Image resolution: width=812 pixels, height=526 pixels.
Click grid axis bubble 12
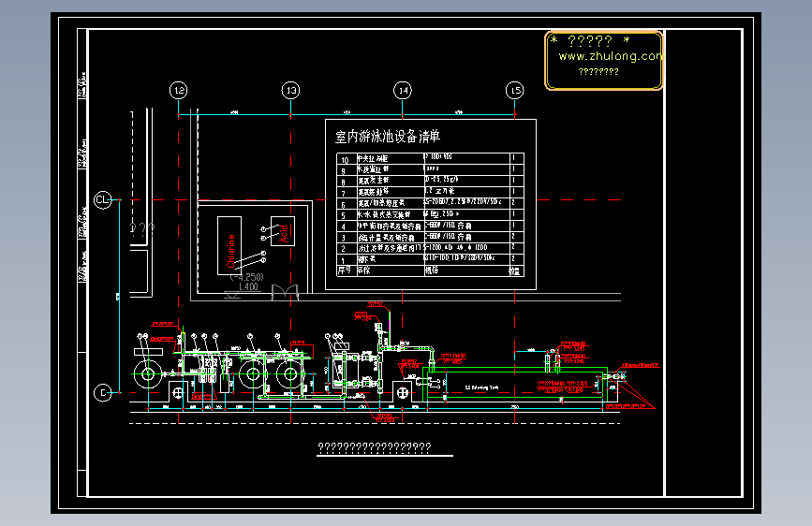tap(178, 91)
